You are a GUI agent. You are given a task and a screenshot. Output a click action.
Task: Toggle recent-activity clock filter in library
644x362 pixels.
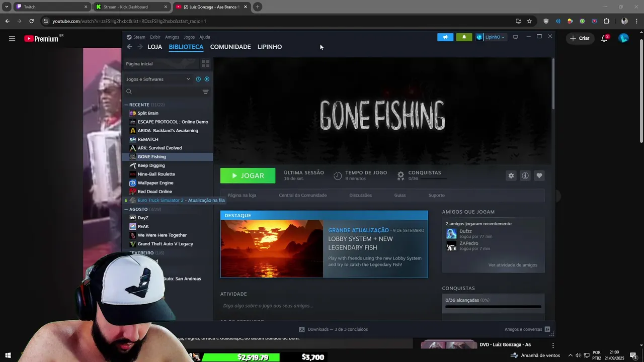coord(198,79)
